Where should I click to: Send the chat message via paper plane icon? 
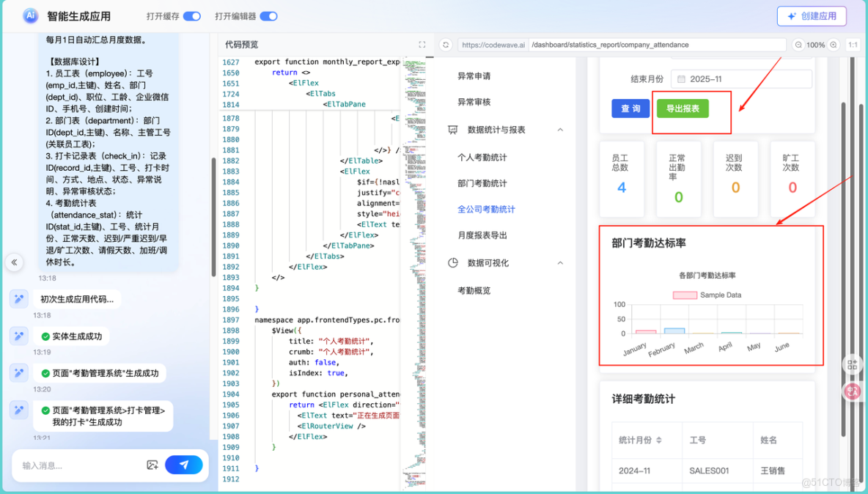pyautogui.click(x=183, y=465)
